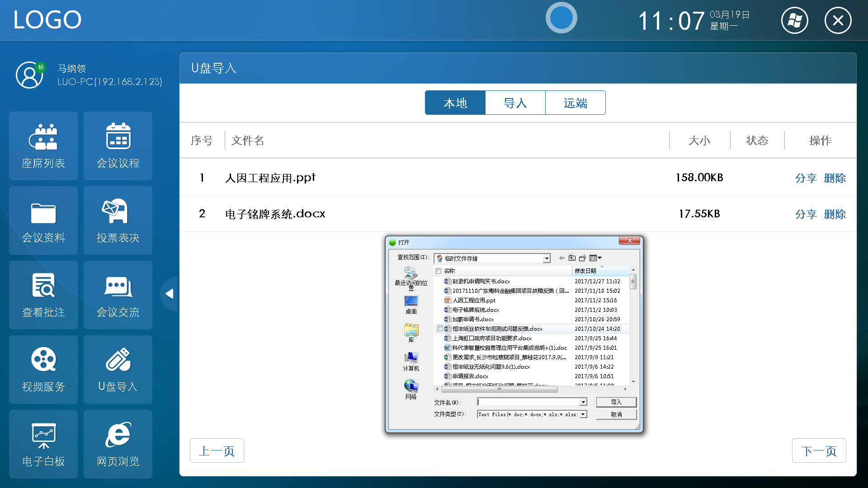Click the back arrow in the open dialog
Viewport: 868px width, 488px height.
pos(561,258)
